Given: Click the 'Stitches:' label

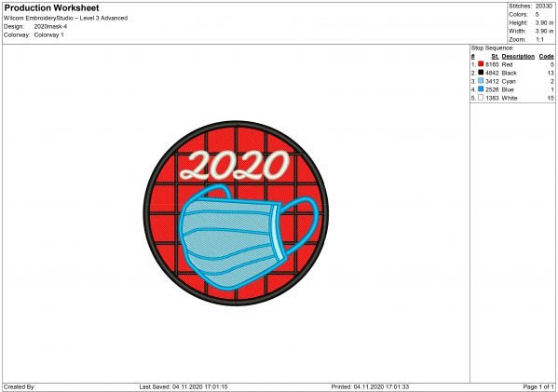Looking at the screenshot, I should pyautogui.click(x=521, y=6).
